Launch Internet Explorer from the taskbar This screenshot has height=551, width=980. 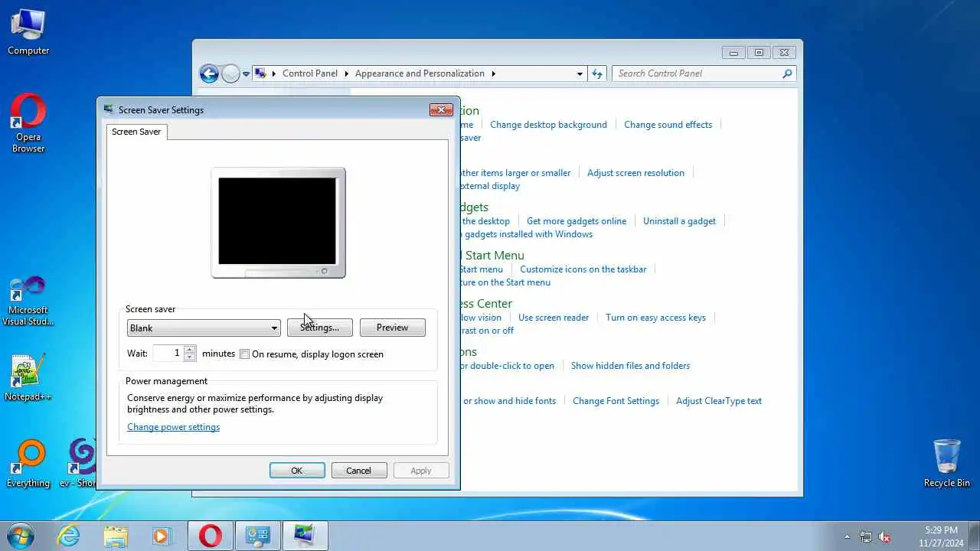click(x=69, y=536)
